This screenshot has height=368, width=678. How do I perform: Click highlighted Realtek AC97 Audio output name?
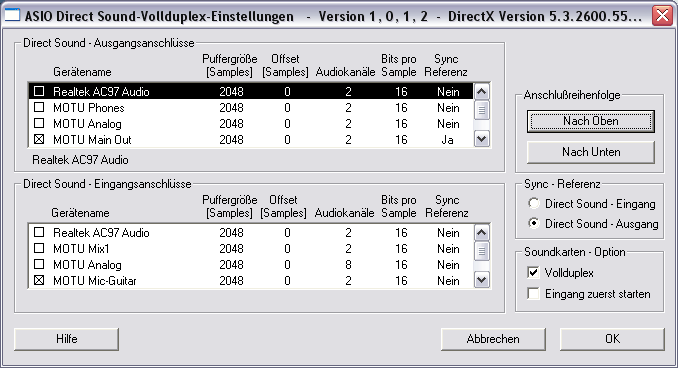pyautogui.click(x=101, y=92)
